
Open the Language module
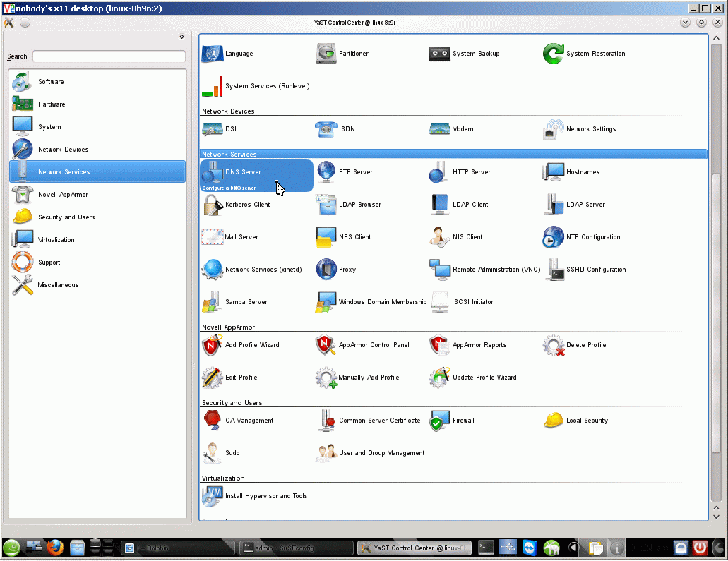227,54
